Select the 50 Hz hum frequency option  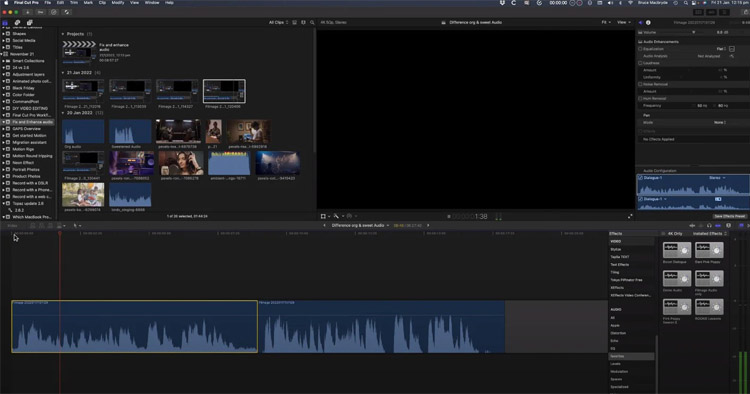pos(702,106)
